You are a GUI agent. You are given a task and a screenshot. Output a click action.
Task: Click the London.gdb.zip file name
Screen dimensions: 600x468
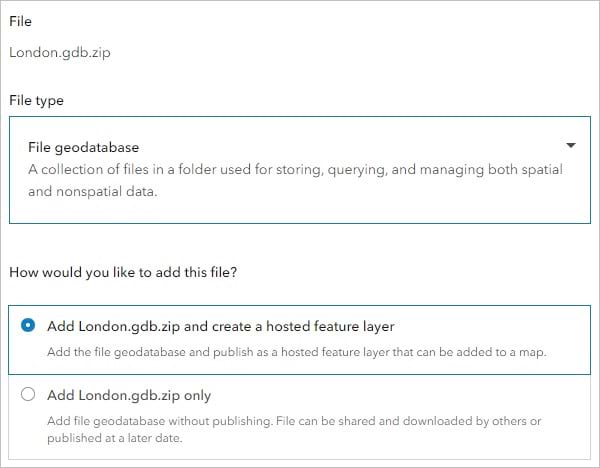[x=59, y=52]
